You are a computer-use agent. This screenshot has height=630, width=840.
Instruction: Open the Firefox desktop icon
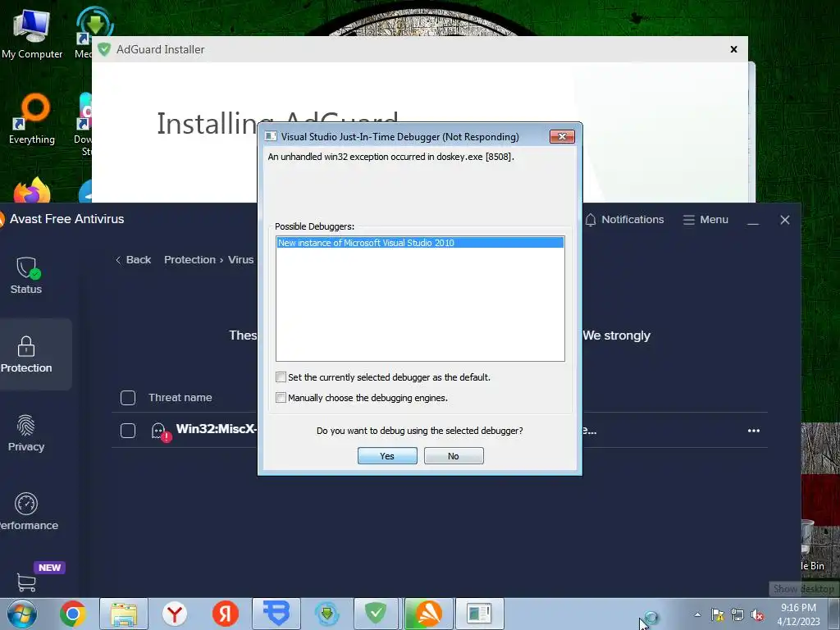tap(32, 190)
